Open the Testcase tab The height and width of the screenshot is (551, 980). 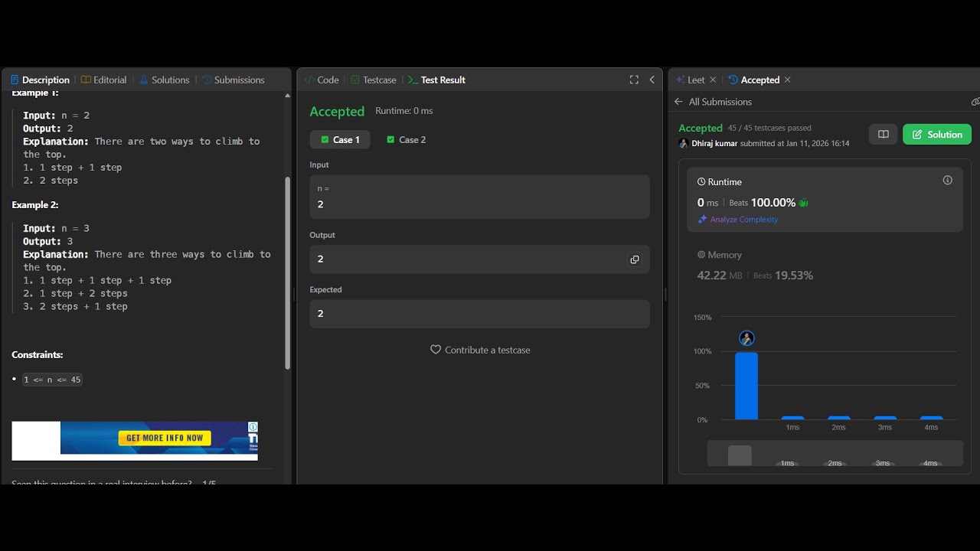[374, 80]
